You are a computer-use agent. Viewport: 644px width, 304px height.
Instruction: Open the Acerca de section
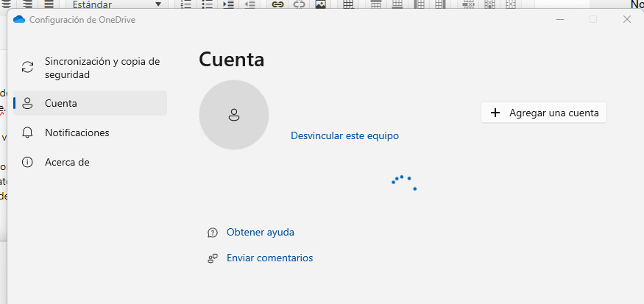90,162
